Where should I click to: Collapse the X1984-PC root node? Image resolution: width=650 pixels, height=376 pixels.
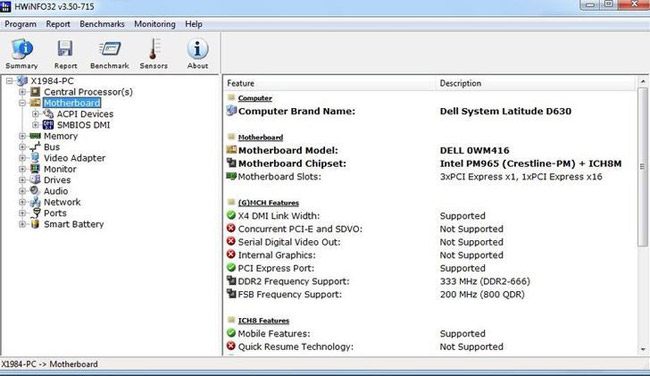point(9,81)
